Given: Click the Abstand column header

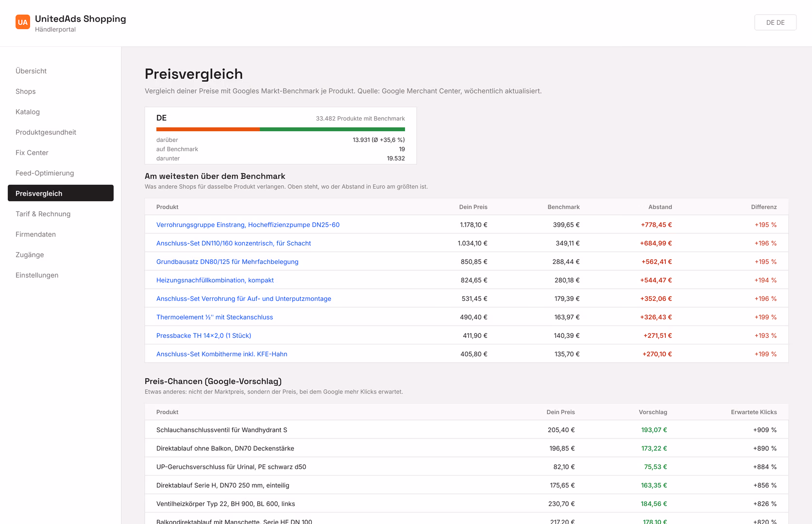Looking at the screenshot, I should pyautogui.click(x=660, y=207).
